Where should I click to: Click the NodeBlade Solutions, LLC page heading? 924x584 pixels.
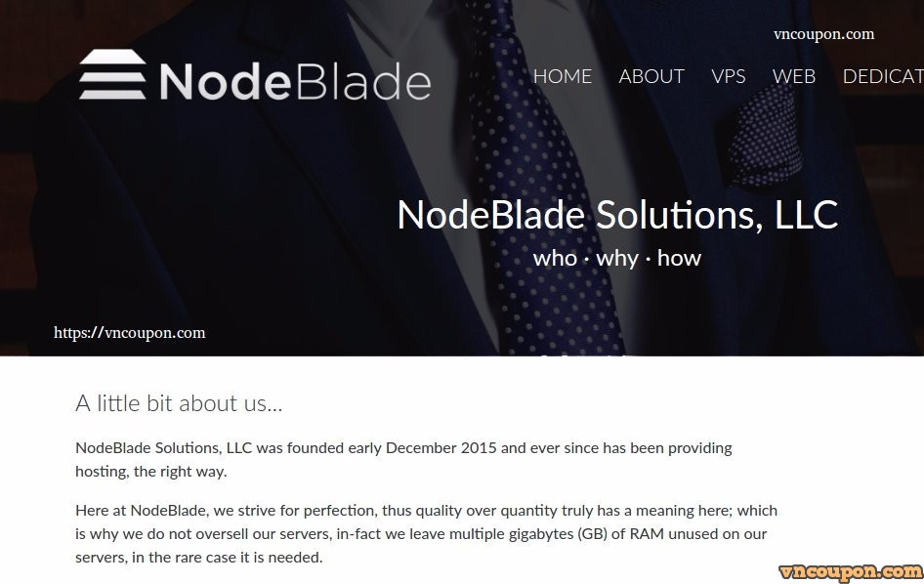pyautogui.click(x=616, y=215)
